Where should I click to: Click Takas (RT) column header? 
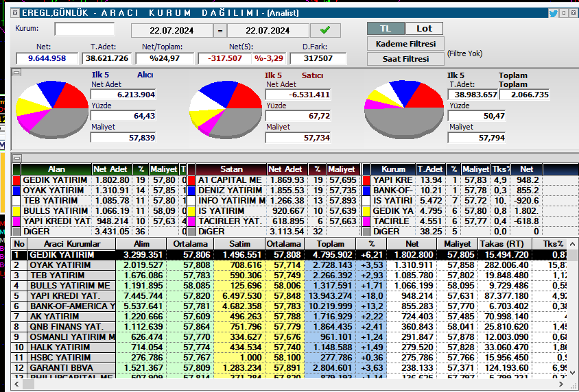tap(505, 244)
